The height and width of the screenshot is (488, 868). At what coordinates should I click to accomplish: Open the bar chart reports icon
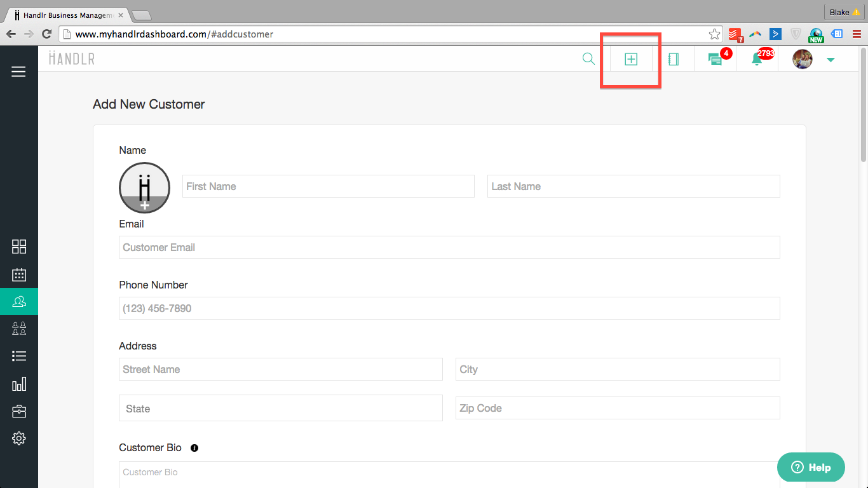(x=19, y=384)
